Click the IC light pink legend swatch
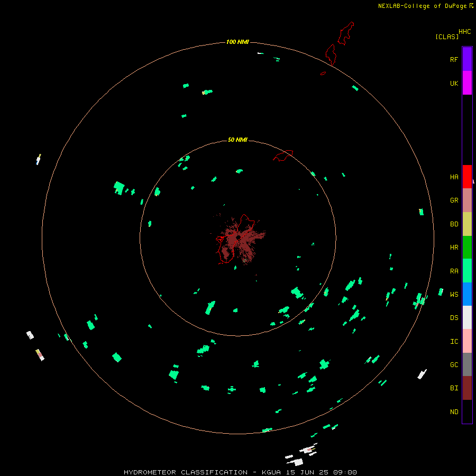Image resolution: width=476 pixels, height=476 pixels. click(x=467, y=341)
